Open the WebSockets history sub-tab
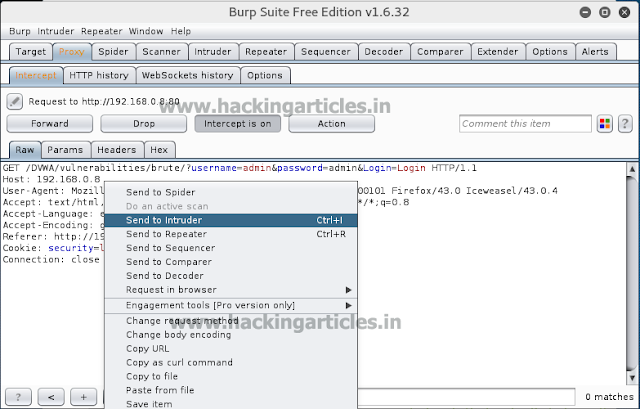Image resolution: width=640 pixels, height=409 pixels. pos(188,76)
